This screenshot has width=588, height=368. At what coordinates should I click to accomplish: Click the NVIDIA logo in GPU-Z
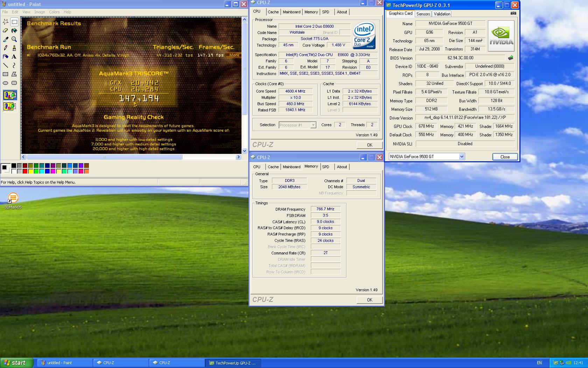coord(501,36)
